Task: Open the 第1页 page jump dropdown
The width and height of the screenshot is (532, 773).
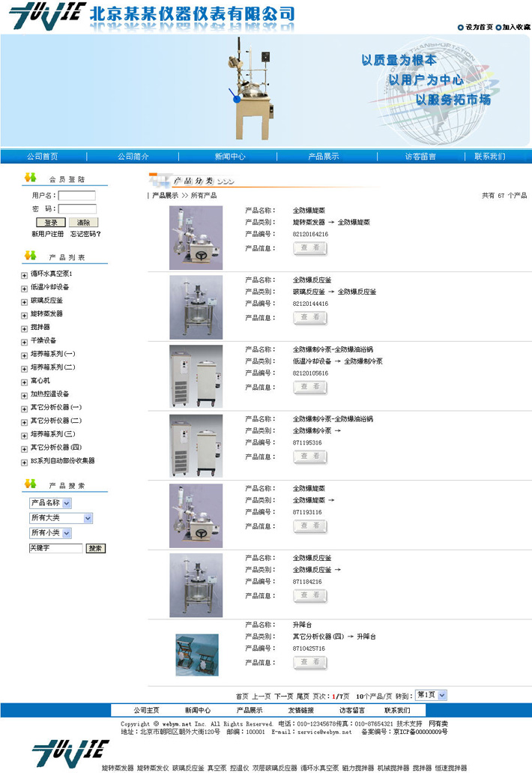Action: click(431, 695)
